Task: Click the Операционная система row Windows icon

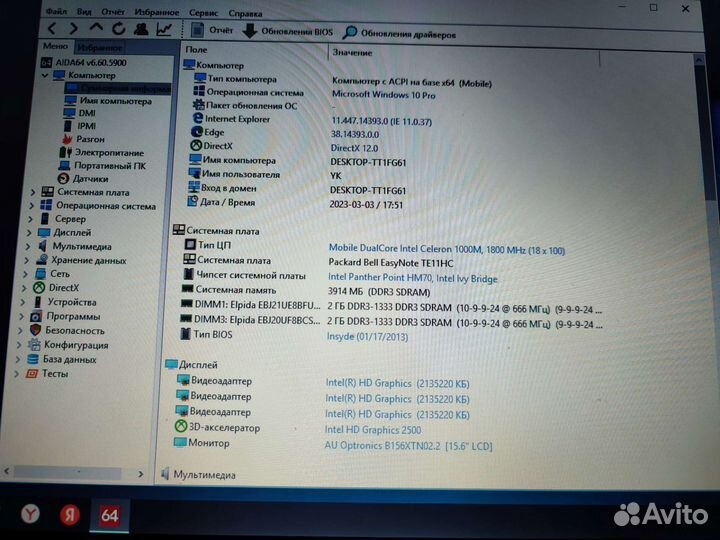Action: click(199, 91)
